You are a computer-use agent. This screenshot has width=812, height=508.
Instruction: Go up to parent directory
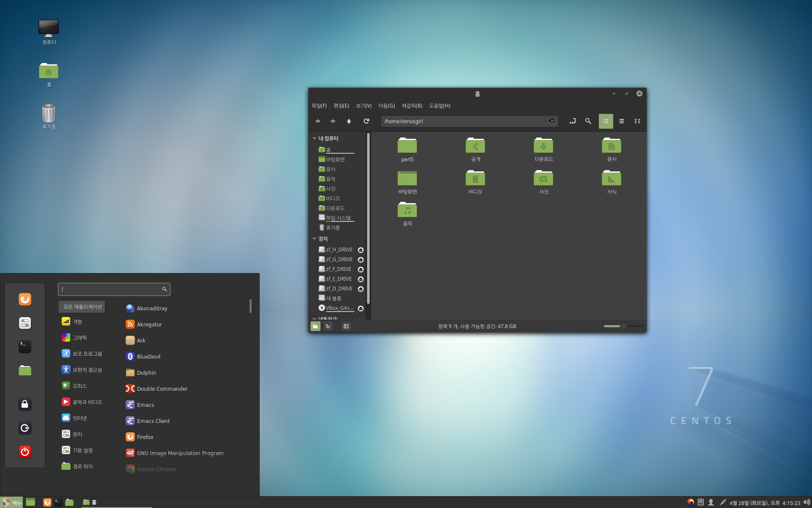(x=349, y=121)
